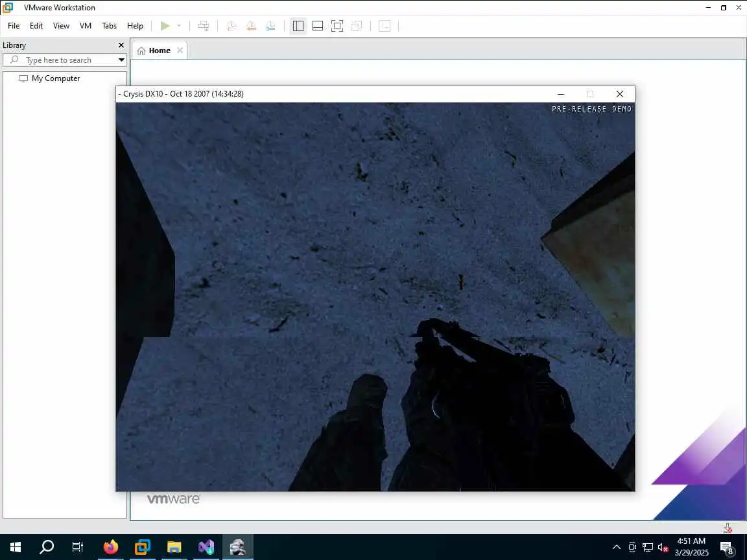This screenshot has height=560, width=747.
Task: Click PRE-RELEASE DEMO text in game
Action: tap(591, 109)
